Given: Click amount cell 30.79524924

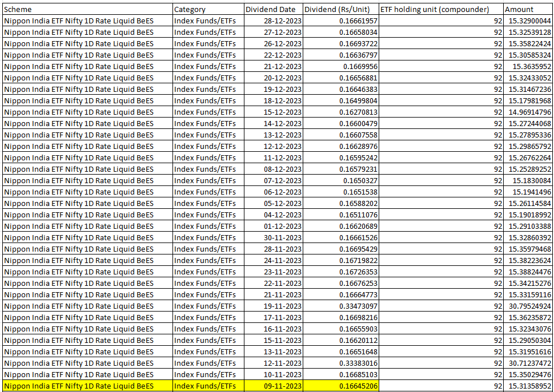Looking at the screenshot, I should [x=528, y=306].
